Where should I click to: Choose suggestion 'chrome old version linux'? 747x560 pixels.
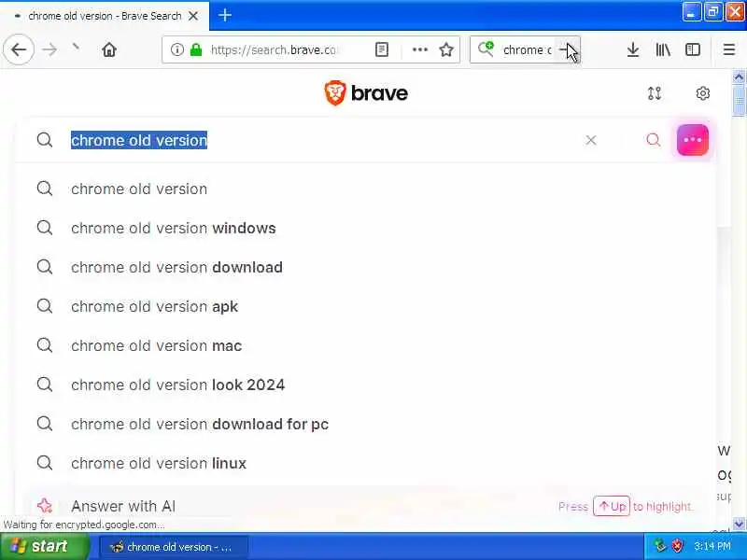point(365,463)
